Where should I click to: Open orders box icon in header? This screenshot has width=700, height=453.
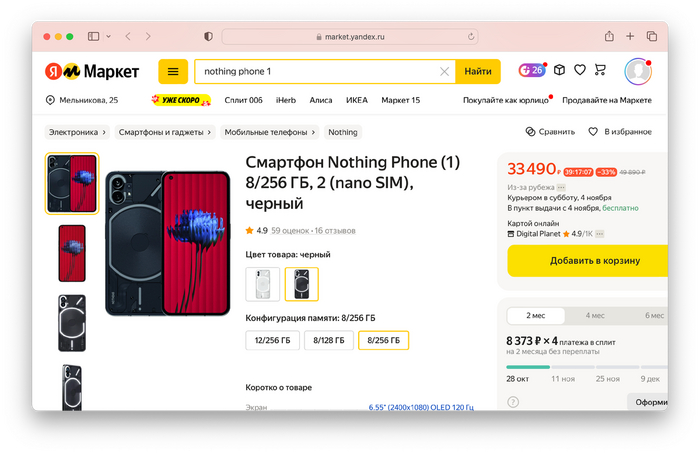(560, 70)
